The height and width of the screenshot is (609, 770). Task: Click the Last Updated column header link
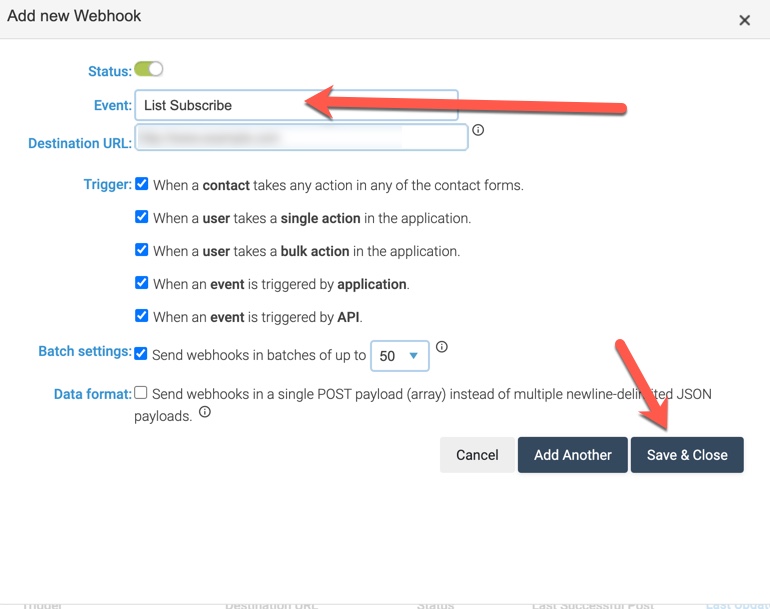pyautogui.click(x=738, y=606)
